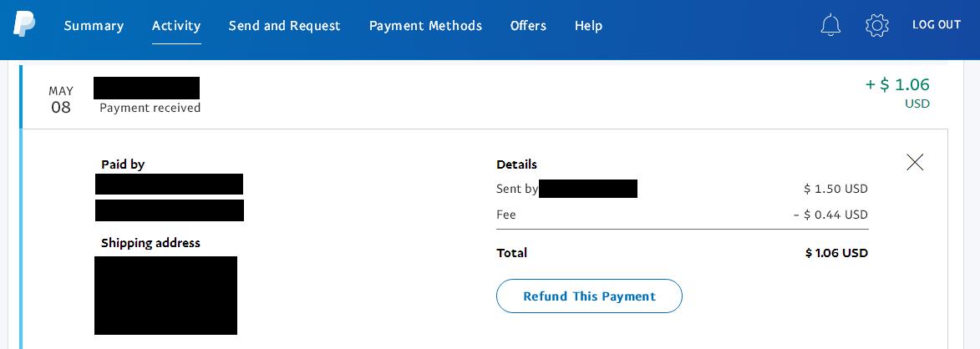Click the PayPal logo

click(23, 24)
